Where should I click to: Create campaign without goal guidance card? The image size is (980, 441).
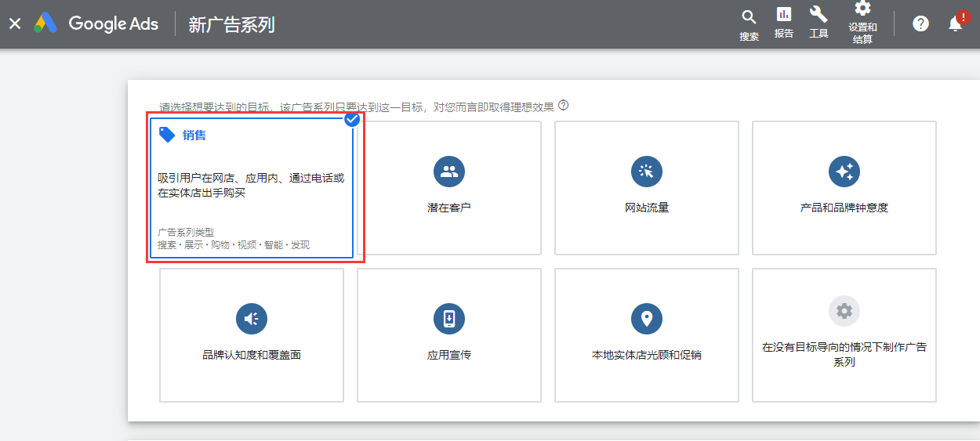(844, 335)
